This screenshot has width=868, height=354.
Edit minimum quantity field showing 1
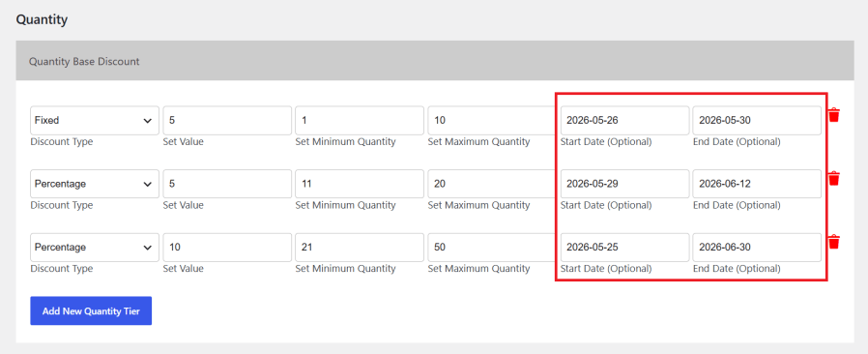click(x=360, y=120)
